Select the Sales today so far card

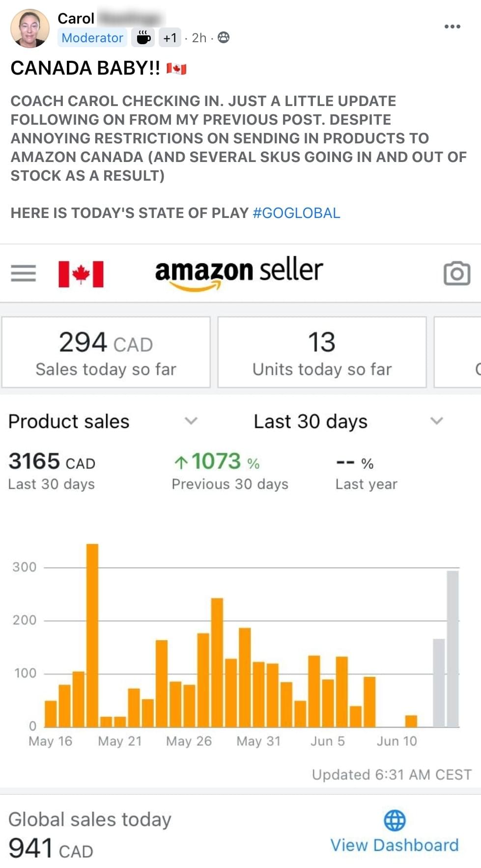point(106,353)
